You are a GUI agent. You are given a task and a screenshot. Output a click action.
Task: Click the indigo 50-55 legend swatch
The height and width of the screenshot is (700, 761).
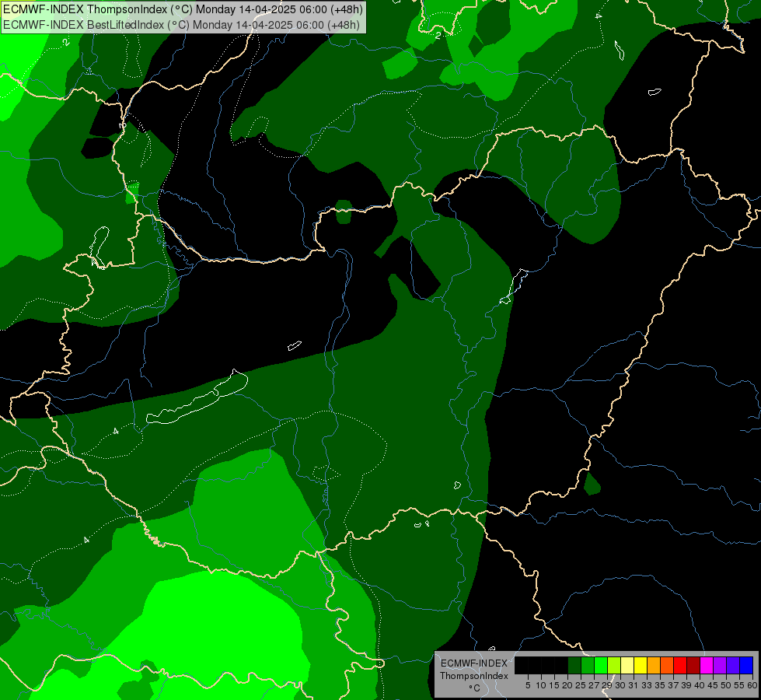pyautogui.click(x=733, y=665)
